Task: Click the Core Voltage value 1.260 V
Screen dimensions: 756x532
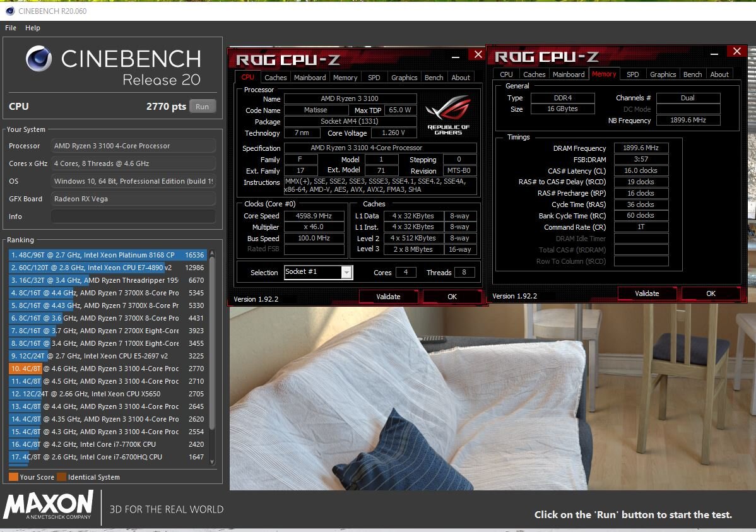Action: (x=393, y=133)
